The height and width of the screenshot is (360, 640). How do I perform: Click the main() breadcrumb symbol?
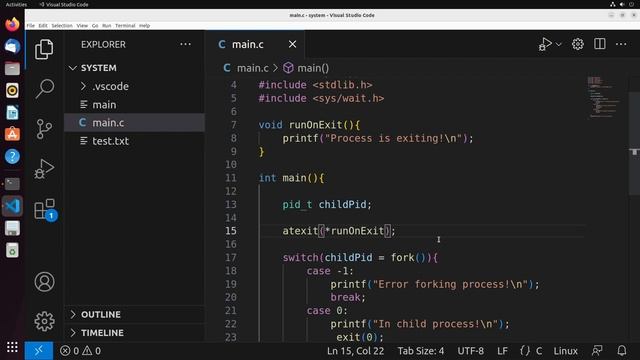click(306, 68)
